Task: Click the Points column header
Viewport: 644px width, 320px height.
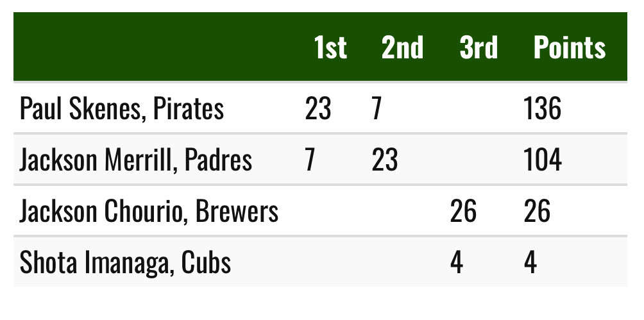Action: tap(569, 47)
